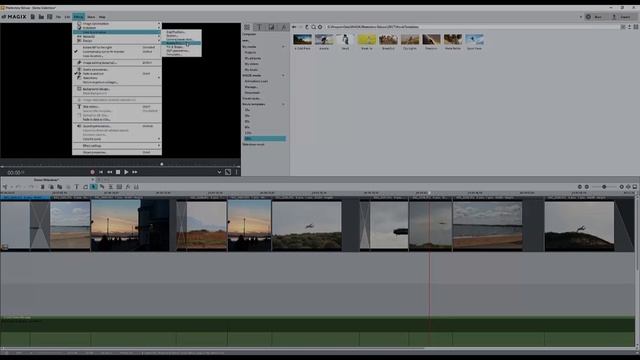Click the red playhead marker on the timeline ruler
Image resolution: width=640 pixels, height=360 pixels.
point(429,193)
